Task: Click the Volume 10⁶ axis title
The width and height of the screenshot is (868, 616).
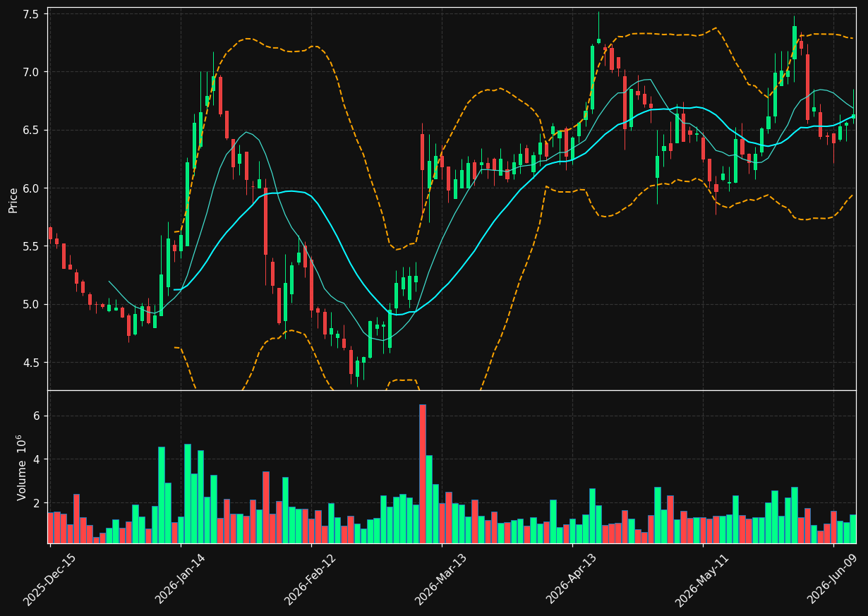Action: pos(22,466)
